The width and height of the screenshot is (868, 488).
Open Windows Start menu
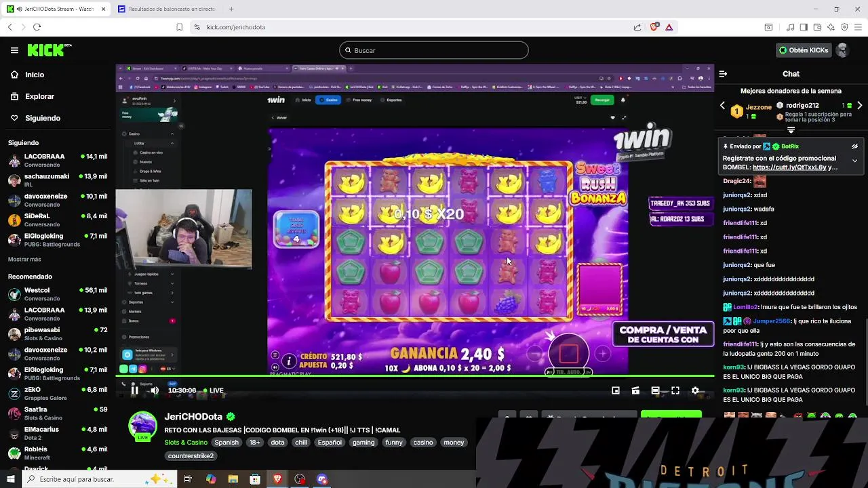coord(10,479)
